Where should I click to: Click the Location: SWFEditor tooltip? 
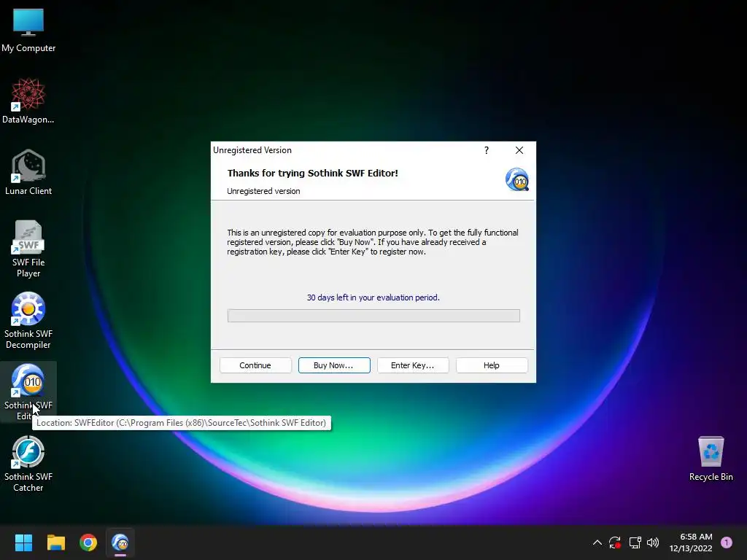(x=181, y=423)
